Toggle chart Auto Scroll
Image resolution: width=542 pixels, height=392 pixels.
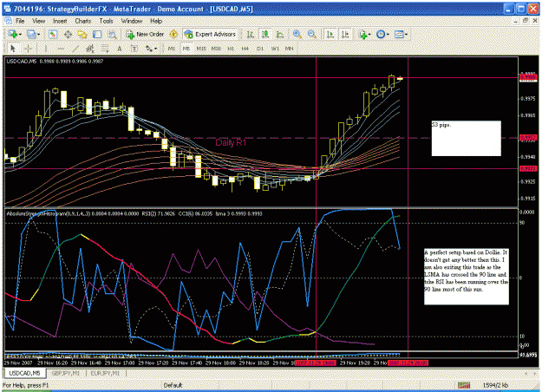pos(330,34)
